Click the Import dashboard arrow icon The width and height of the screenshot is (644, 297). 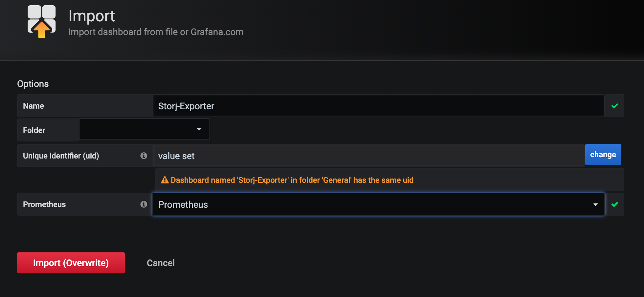click(42, 22)
